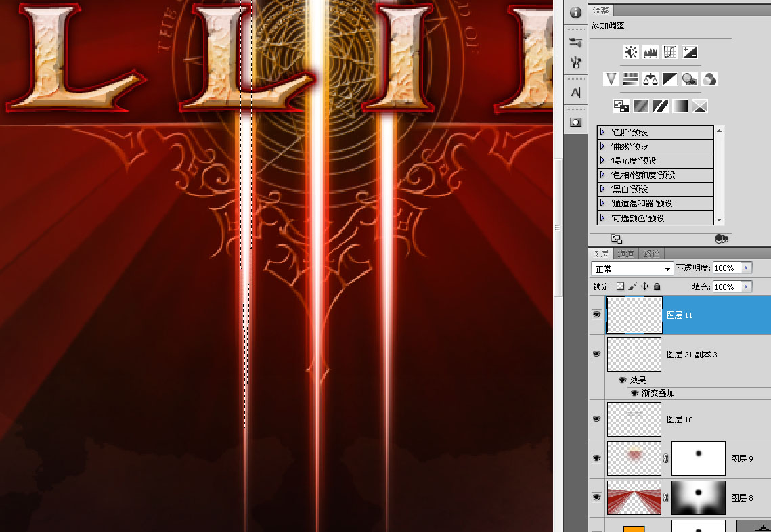This screenshot has height=532, width=771.
Task: Expand the "曲线"预设 presets
Action: [602, 146]
